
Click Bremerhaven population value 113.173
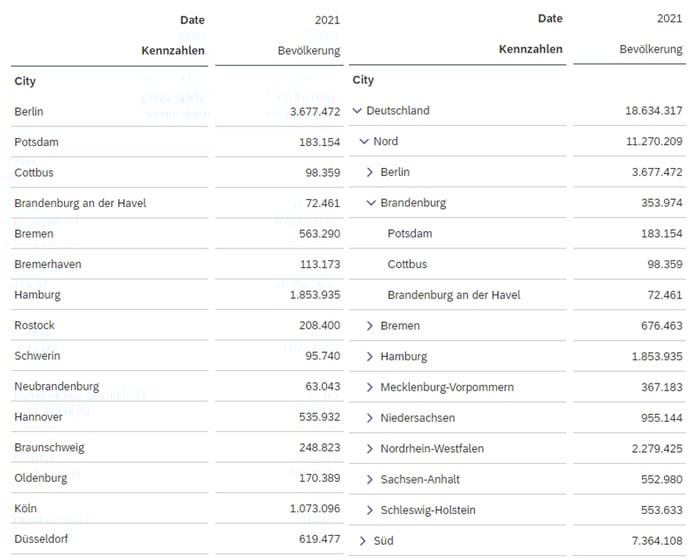[x=320, y=264]
